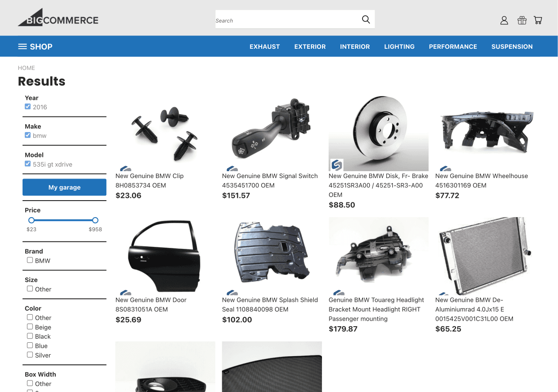Check the Black color filter
Screen dimensions: 558x392
29,336
